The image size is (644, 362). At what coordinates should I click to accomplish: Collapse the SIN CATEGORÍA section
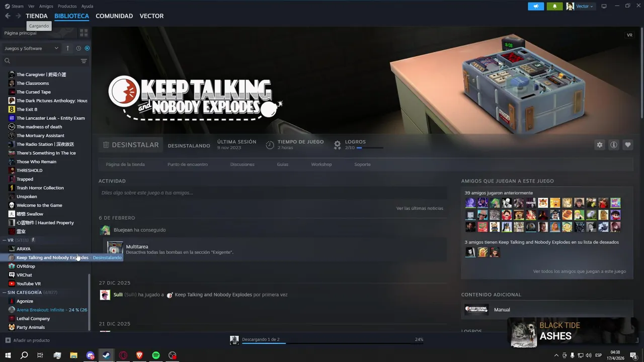click(5, 293)
